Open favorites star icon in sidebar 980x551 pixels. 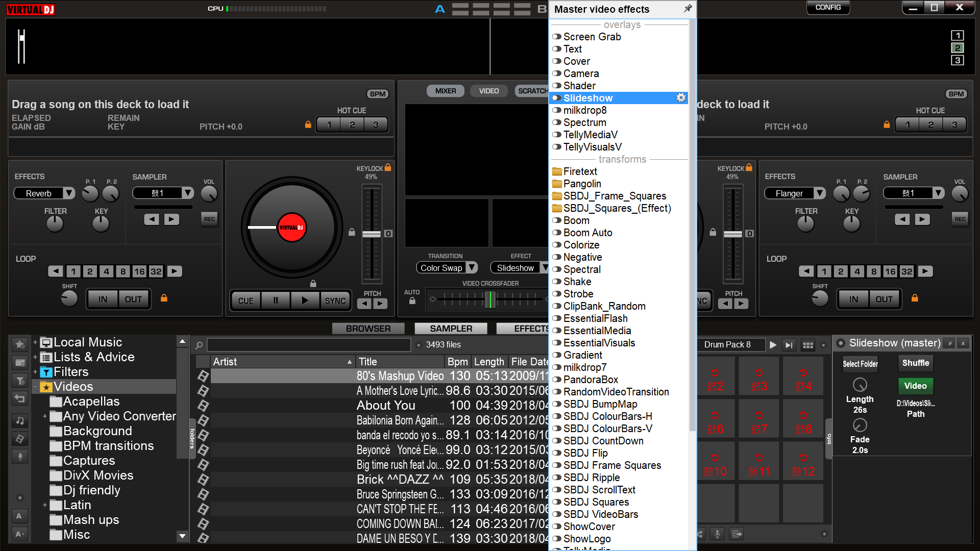point(20,344)
